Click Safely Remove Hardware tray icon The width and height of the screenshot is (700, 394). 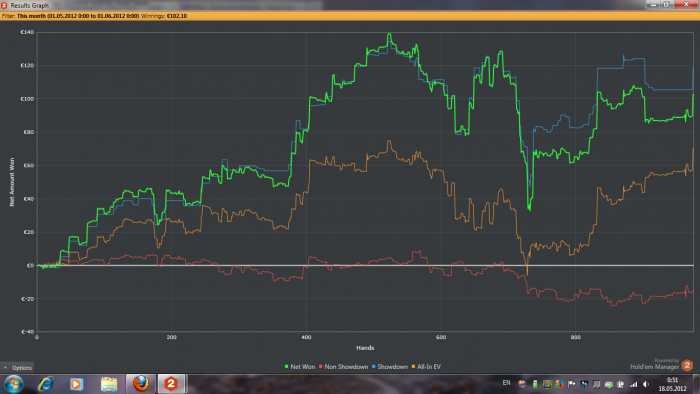(609, 385)
